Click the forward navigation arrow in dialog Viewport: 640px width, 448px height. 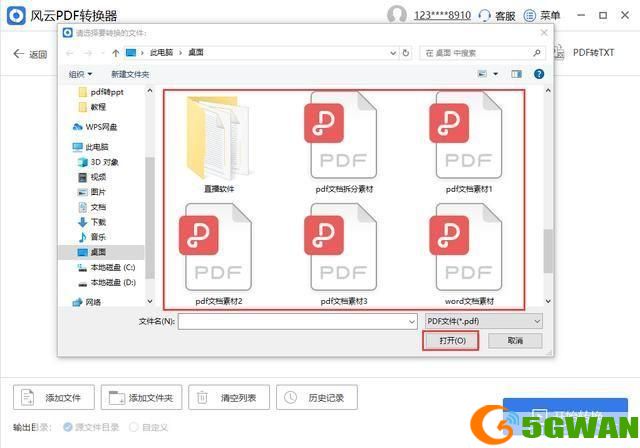(x=87, y=53)
